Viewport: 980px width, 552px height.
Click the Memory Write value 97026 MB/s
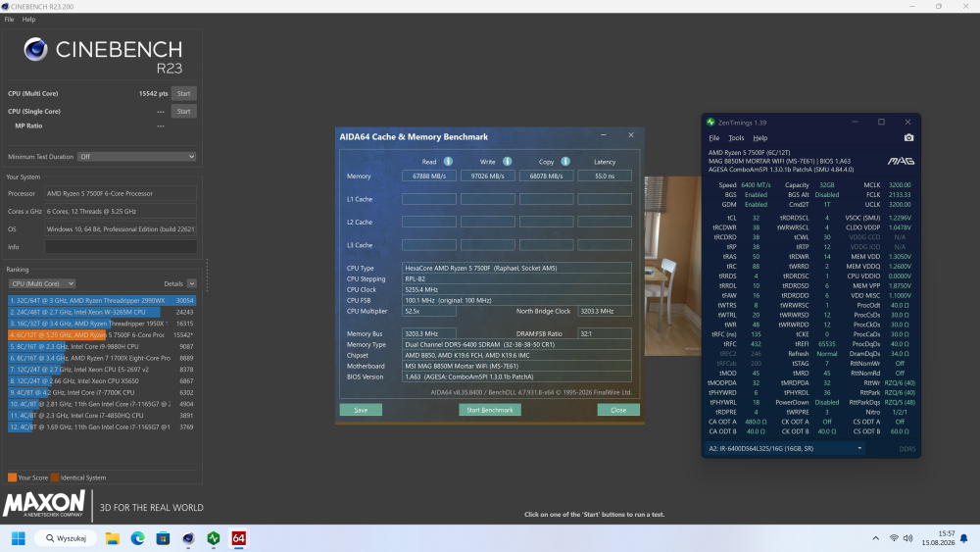coord(487,176)
